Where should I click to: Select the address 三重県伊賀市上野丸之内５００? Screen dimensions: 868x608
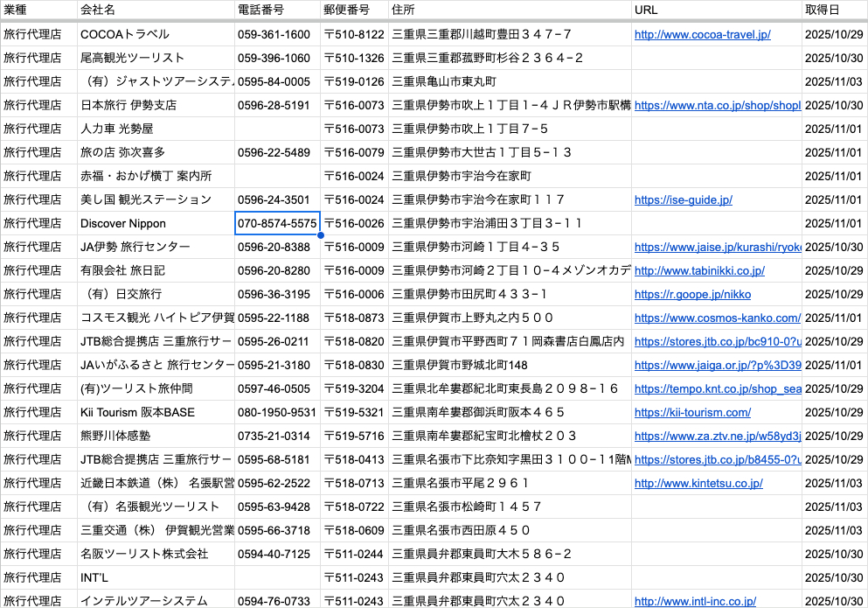click(x=510, y=318)
